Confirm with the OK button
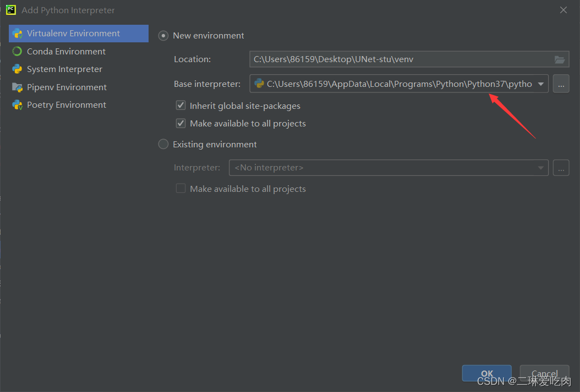Viewport: 580px width, 392px height. pyautogui.click(x=487, y=373)
